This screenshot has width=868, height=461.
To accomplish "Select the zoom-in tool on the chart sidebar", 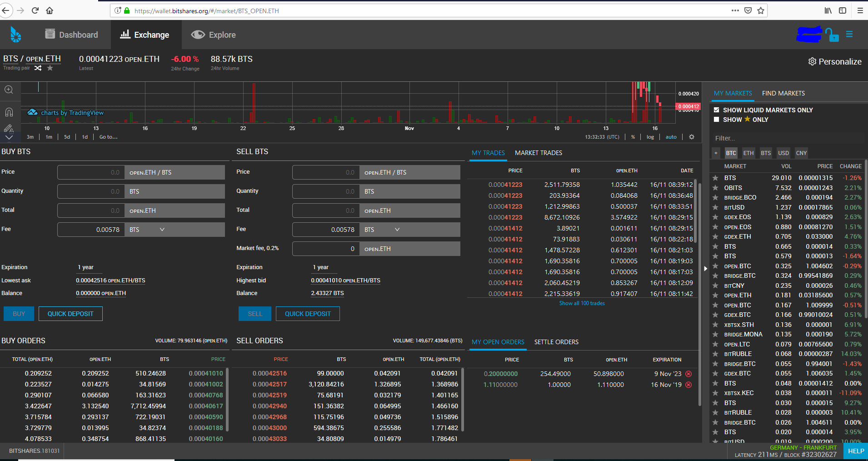I will [9, 90].
